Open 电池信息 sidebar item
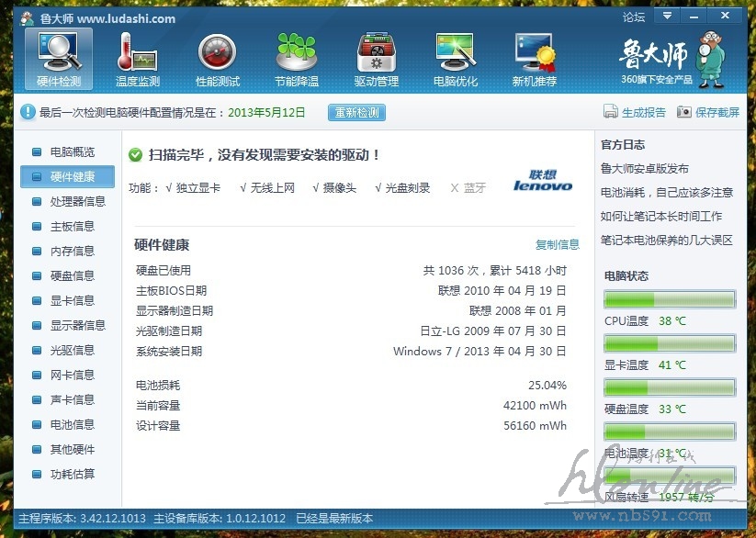Viewport: 756px width, 538px height. click(72, 425)
